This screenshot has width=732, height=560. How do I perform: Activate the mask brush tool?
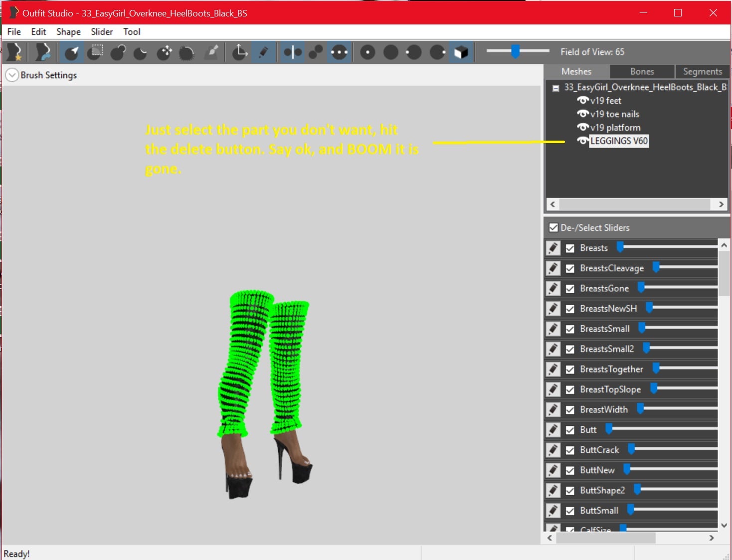(95, 52)
